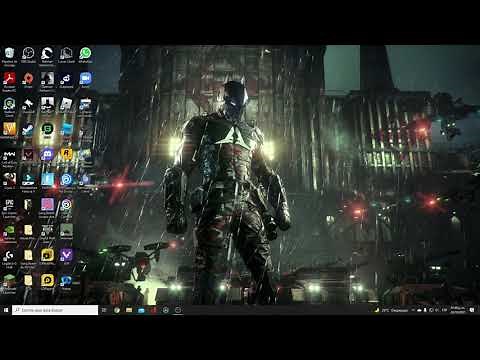Screen dimensions: 480x360
Task: Open the pink square app shortcut
Action: (x=47, y=208)
